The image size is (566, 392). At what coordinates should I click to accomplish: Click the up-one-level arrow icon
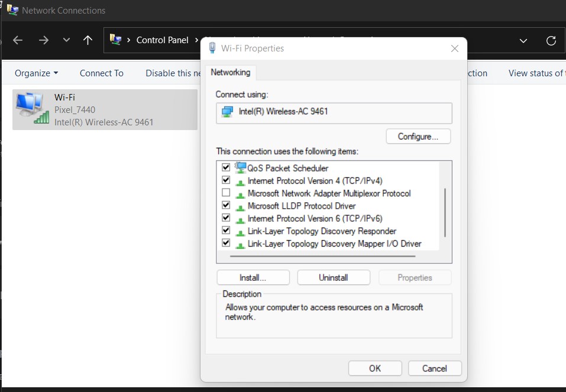tap(88, 40)
